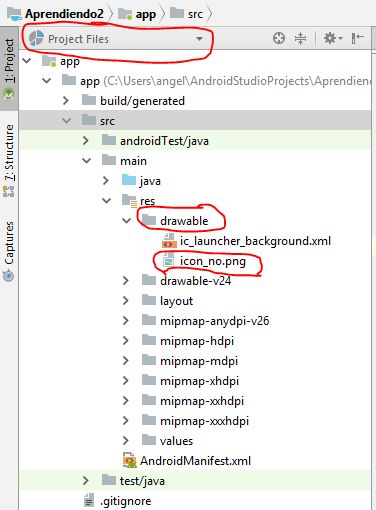Open the gear settings menu
The width and height of the screenshot is (376, 510).
333,38
